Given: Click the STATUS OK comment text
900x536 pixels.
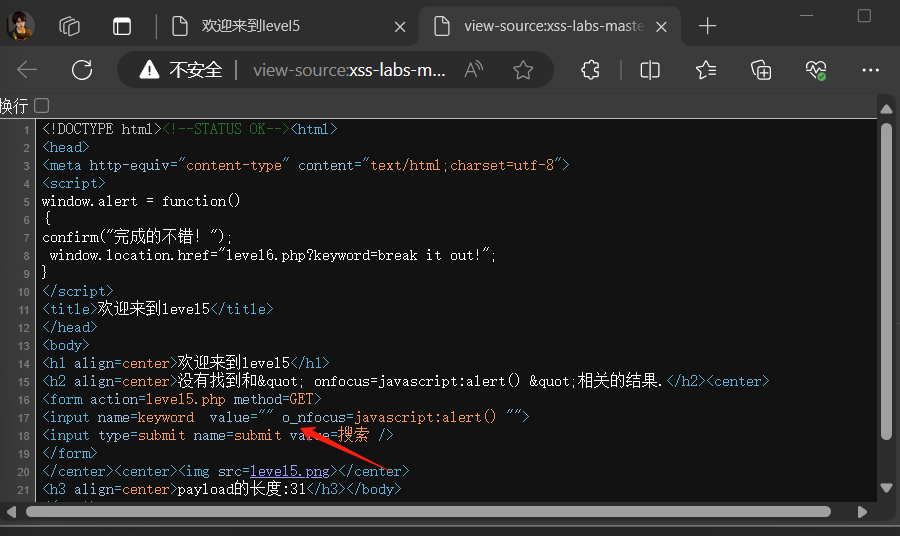Looking at the screenshot, I should (226, 129).
